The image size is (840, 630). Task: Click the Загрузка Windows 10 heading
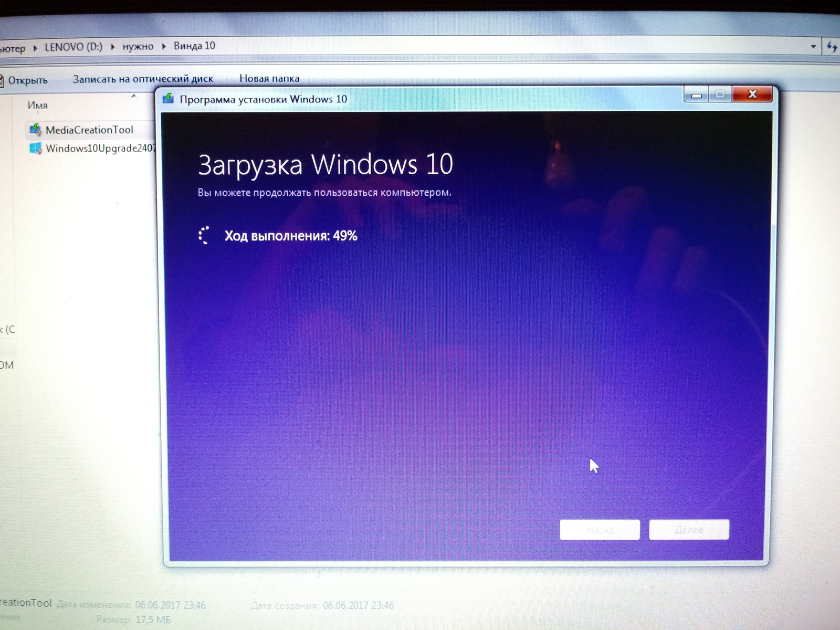pos(325,165)
